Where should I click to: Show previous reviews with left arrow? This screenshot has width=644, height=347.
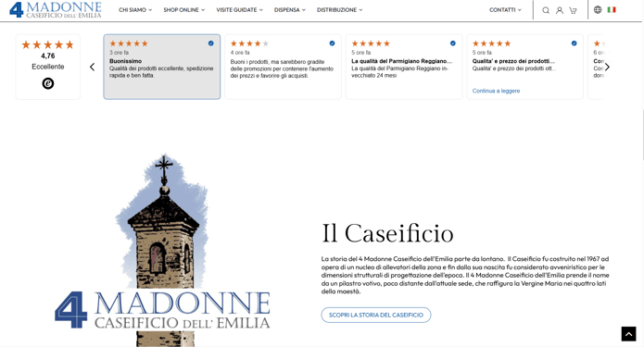[92, 67]
